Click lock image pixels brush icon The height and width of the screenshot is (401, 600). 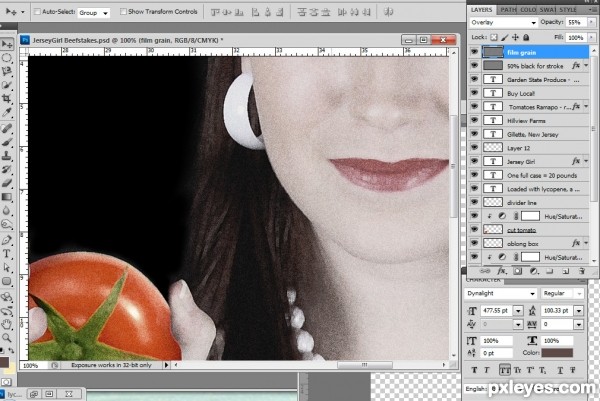point(505,37)
